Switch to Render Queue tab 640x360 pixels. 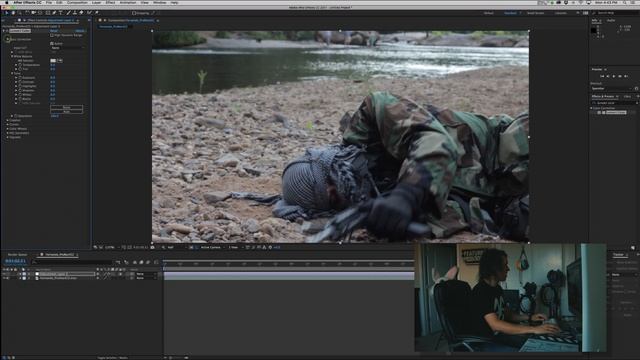tap(18, 255)
